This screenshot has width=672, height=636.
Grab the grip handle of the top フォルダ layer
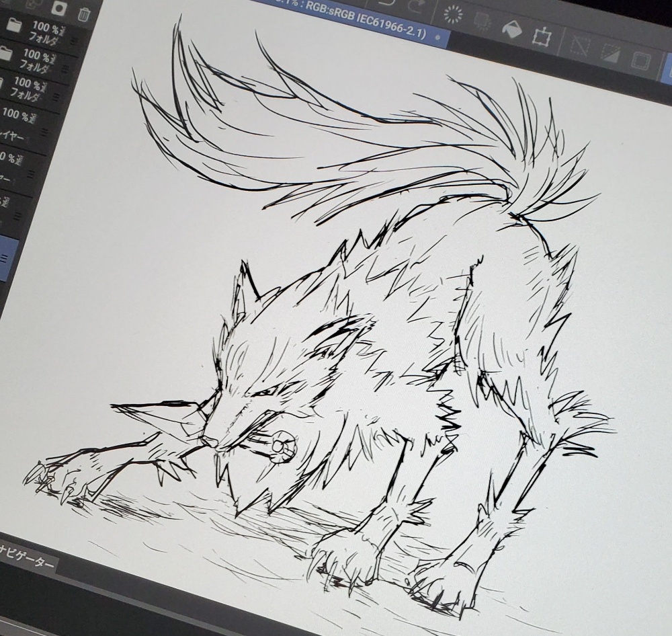pyautogui.click(x=74, y=42)
